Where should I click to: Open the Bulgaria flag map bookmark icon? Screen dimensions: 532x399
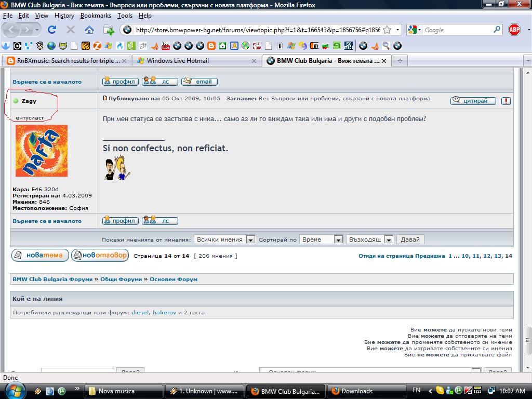point(325,46)
